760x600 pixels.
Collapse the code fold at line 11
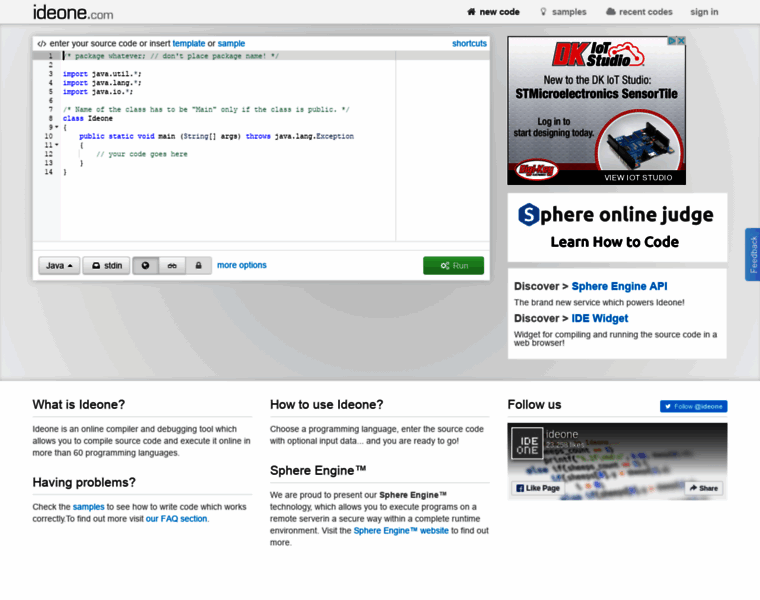(57, 145)
